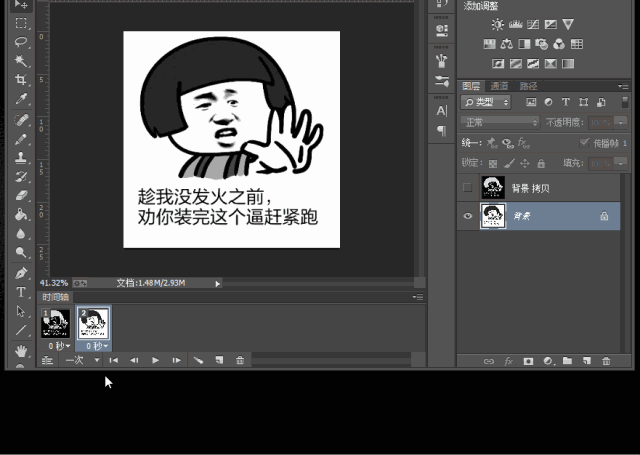Toggle the 传播帧 1 checkbox
The width and height of the screenshot is (640, 455).
tap(584, 142)
